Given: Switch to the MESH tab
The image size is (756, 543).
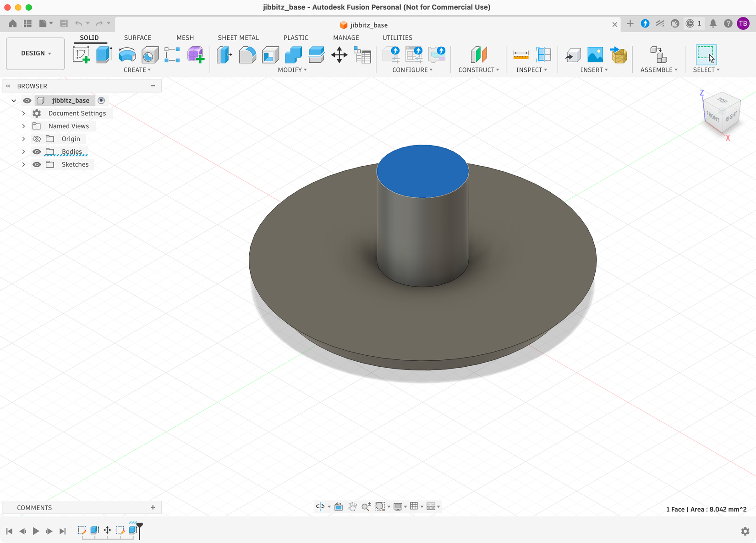Looking at the screenshot, I should pos(185,38).
